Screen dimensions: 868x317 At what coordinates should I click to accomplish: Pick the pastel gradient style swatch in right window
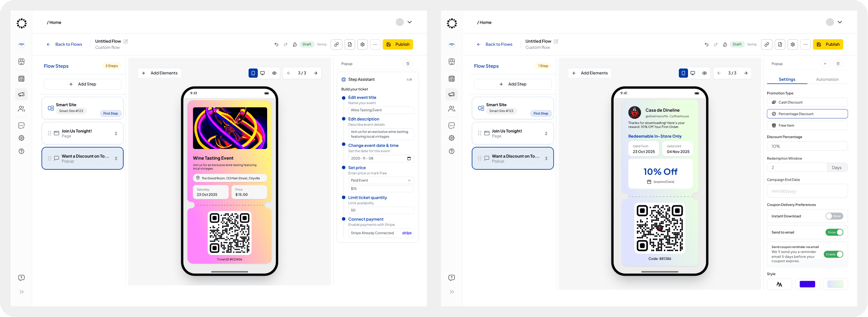click(x=835, y=284)
